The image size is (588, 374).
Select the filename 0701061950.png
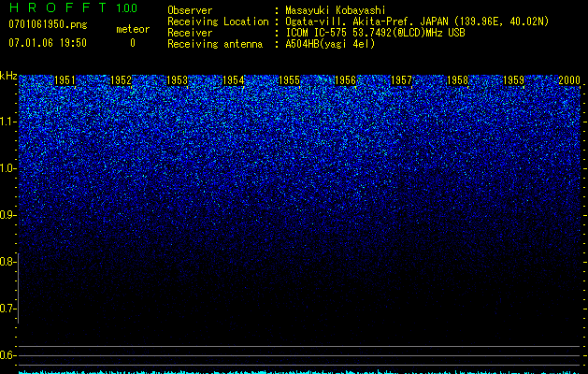click(48, 24)
